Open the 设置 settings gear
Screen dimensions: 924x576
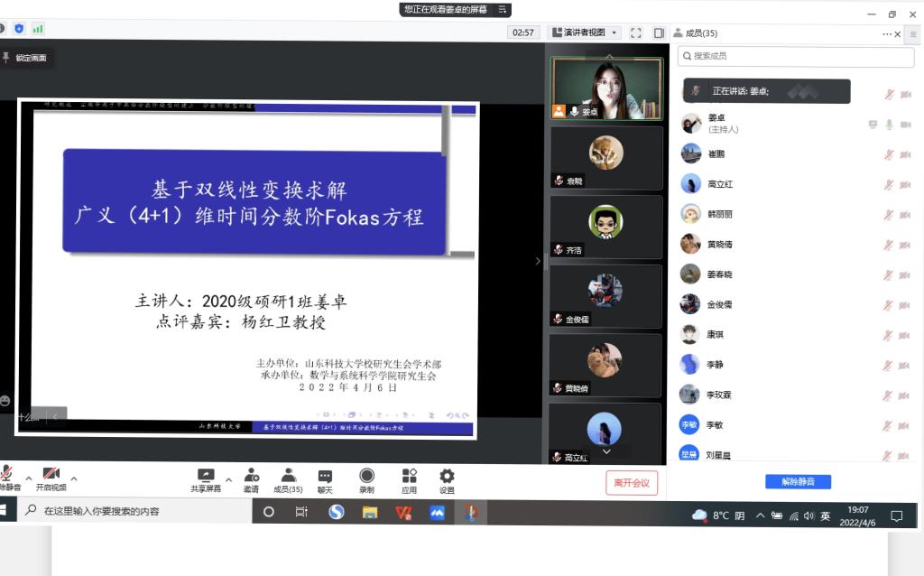447,476
